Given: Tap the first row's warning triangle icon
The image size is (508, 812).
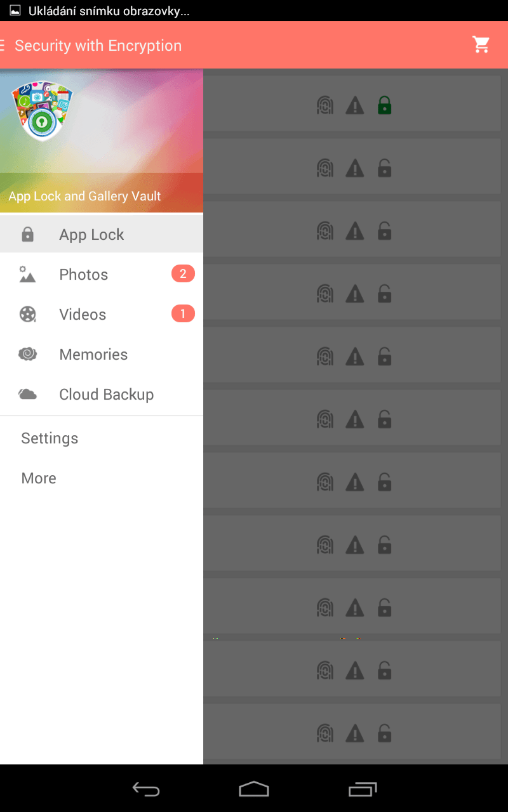Looking at the screenshot, I should point(355,105).
